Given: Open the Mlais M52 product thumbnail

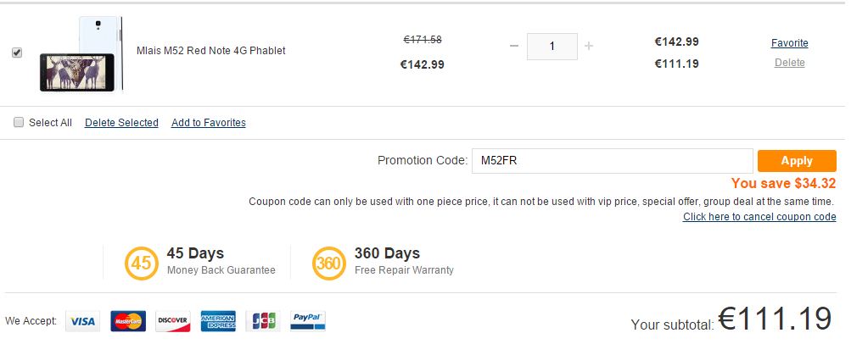Looking at the screenshot, I should tap(81, 54).
